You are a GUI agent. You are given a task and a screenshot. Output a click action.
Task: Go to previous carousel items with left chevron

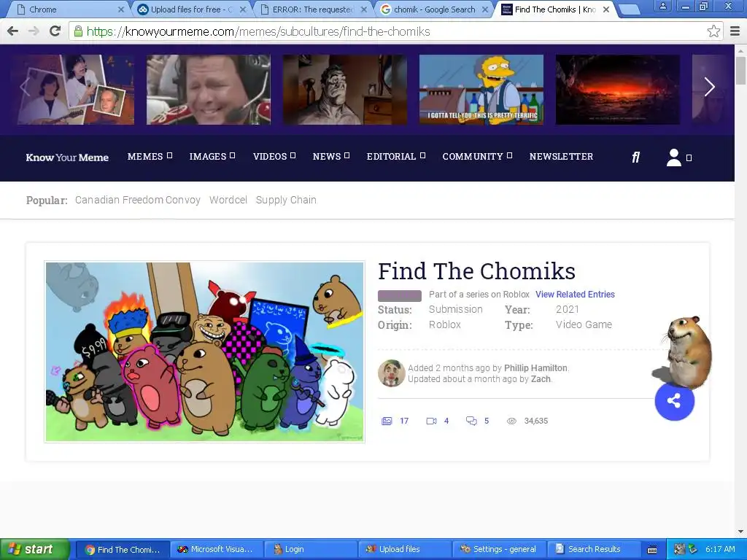tap(25, 87)
